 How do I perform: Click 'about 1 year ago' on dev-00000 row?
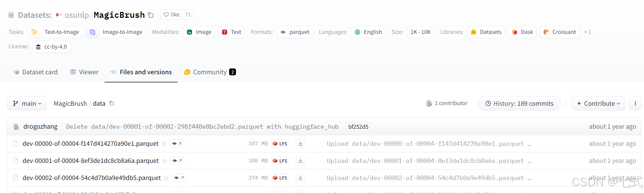coord(612,144)
